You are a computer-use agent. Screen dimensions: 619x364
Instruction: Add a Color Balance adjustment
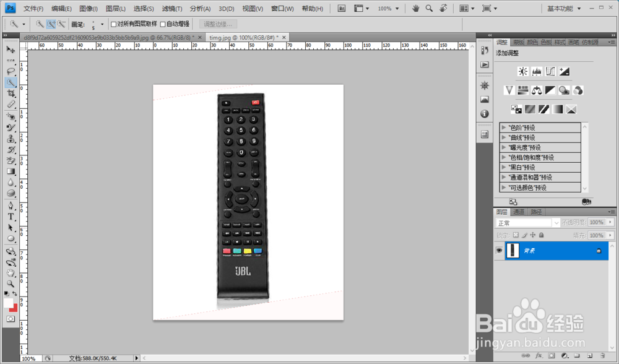pos(537,90)
